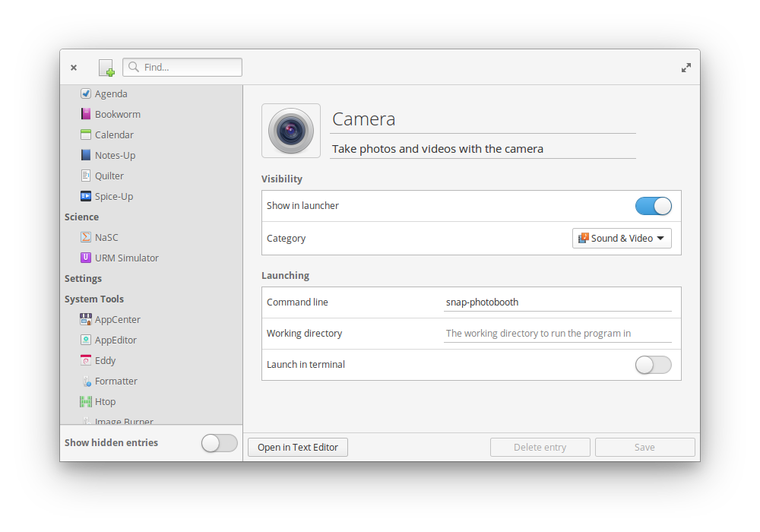760x532 pixels.
Task: Click the Spice-Up app icon
Action: pyautogui.click(x=86, y=196)
